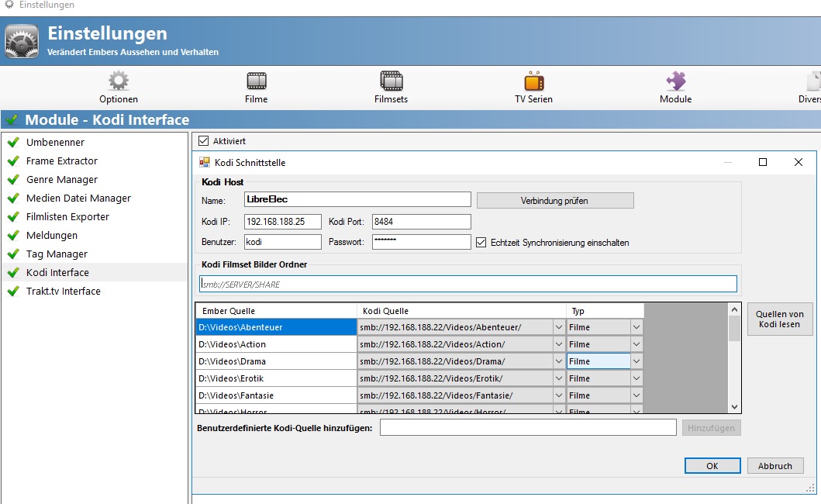The image size is (821, 504).
Task: Click scroll down arrow of sources list
Action: (x=735, y=407)
